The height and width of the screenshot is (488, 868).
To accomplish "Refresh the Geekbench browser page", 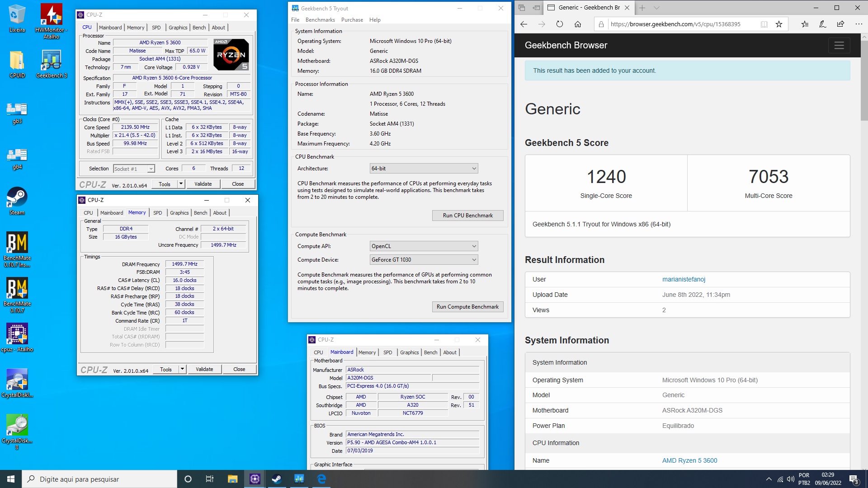I will tap(560, 24).
